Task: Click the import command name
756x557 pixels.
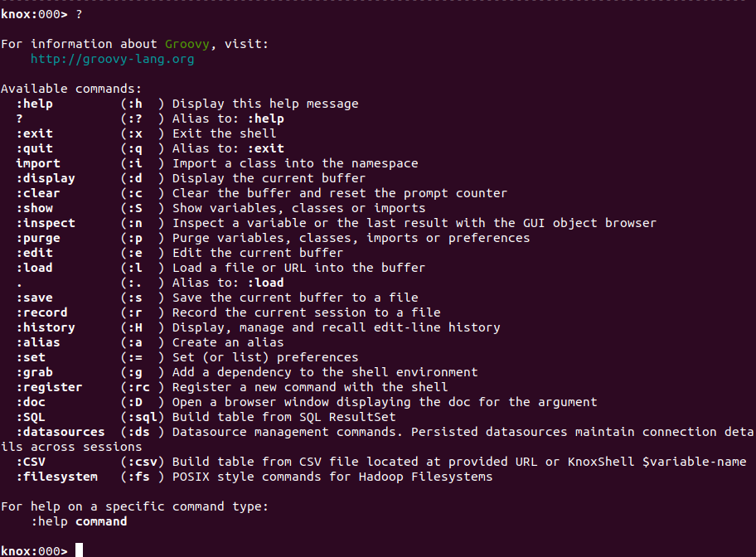Action: pos(37,163)
